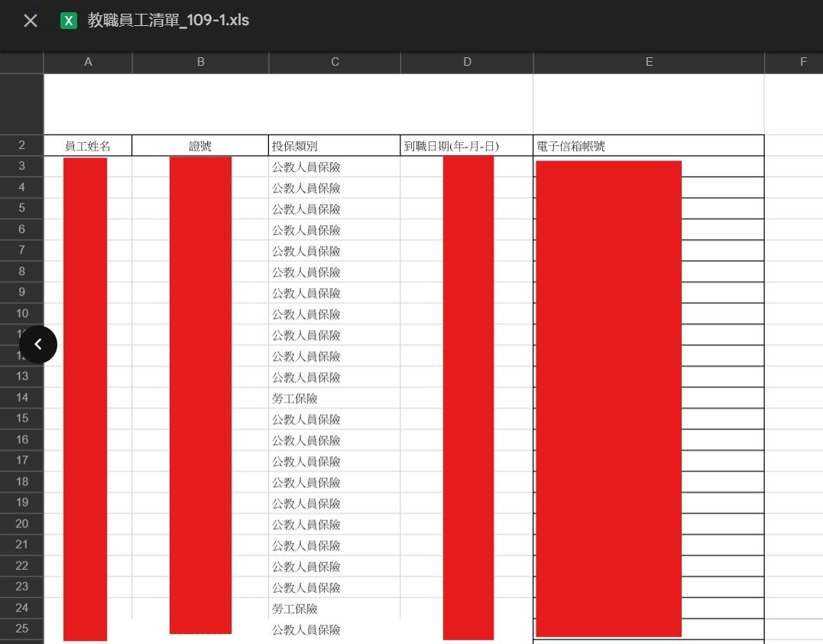Select row 13 header number

pyautogui.click(x=21, y=377)
